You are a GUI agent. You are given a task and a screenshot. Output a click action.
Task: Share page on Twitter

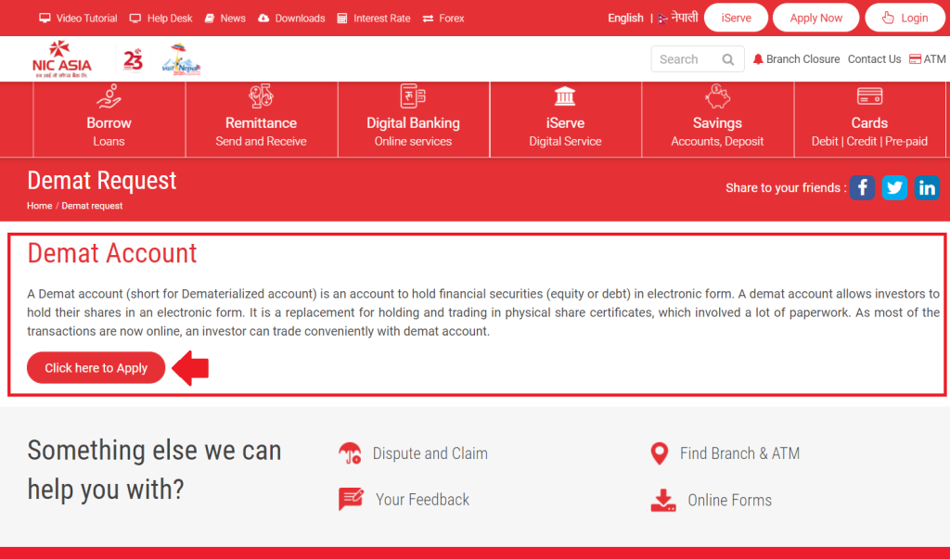894,187
